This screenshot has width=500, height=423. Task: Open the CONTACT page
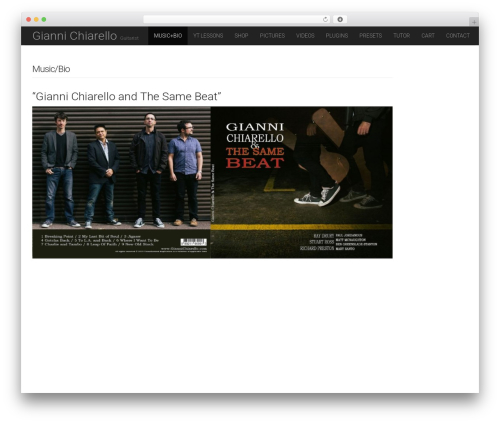point(458,36)
